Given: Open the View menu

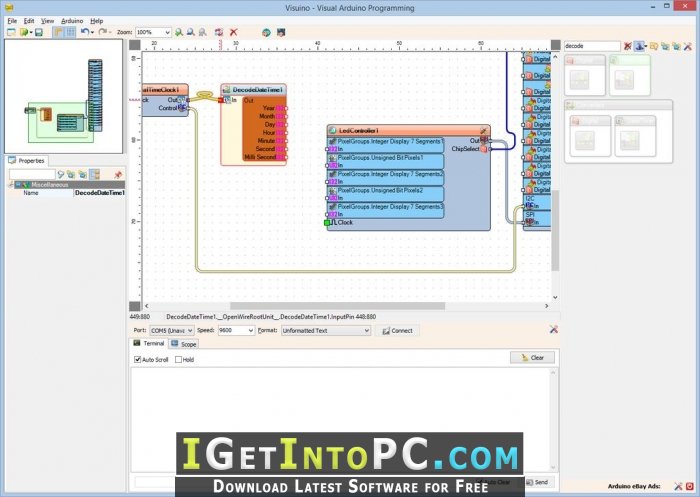Looking at the screenshot, I should 47,21.
